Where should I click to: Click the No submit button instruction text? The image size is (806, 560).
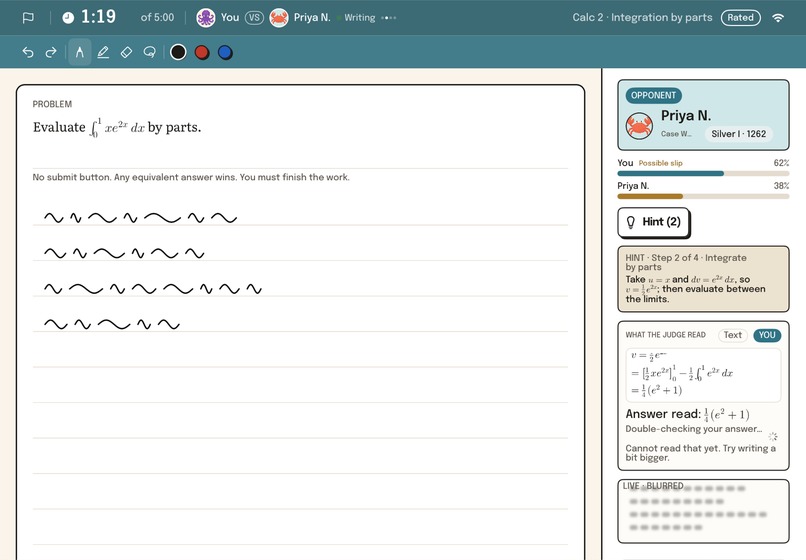pos(191,177)
